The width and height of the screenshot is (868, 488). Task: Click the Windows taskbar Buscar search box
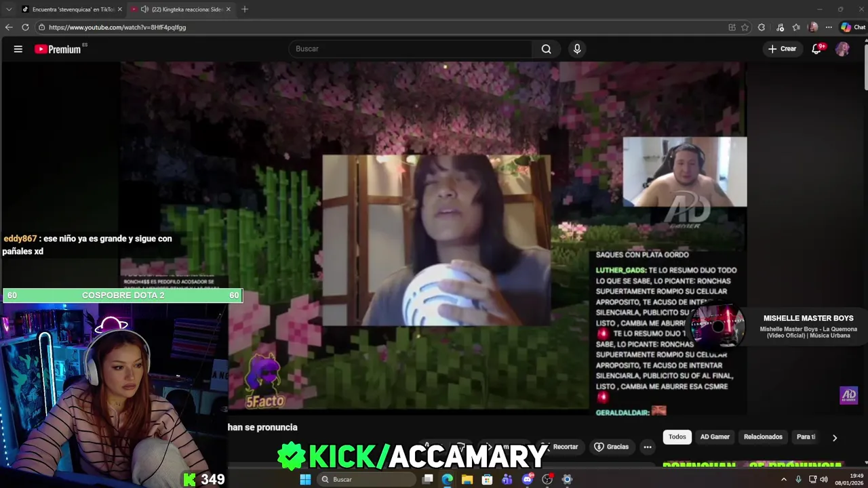point(366,479)
